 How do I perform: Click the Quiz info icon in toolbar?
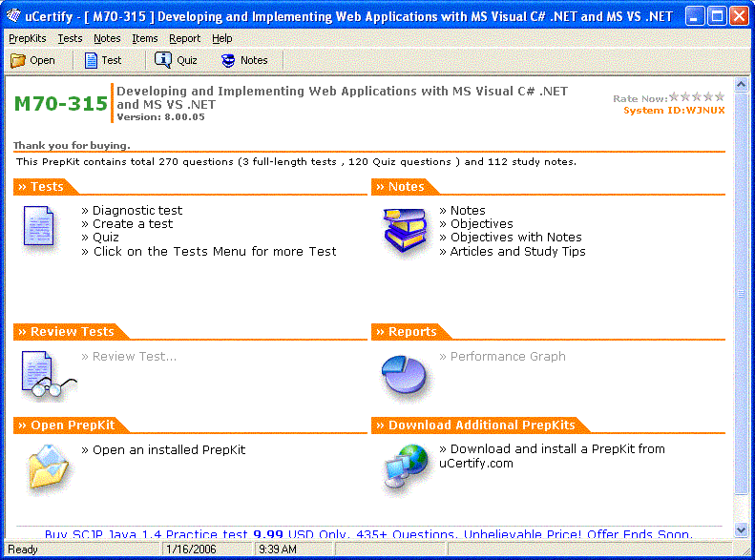pyautogui.click(x=163, y=60)
